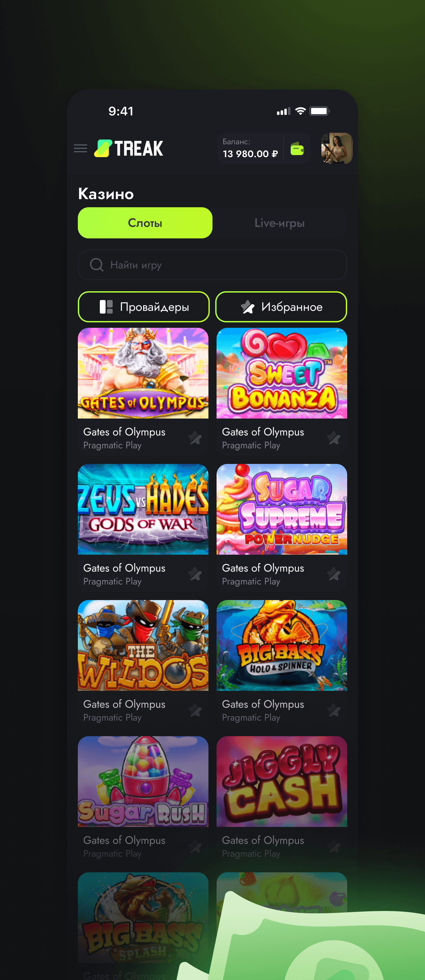The height and width of the screenshot is (980, 425).
Task: Focus the Найти игру search field
Action: pyautogui.click(x=212, y=265)
